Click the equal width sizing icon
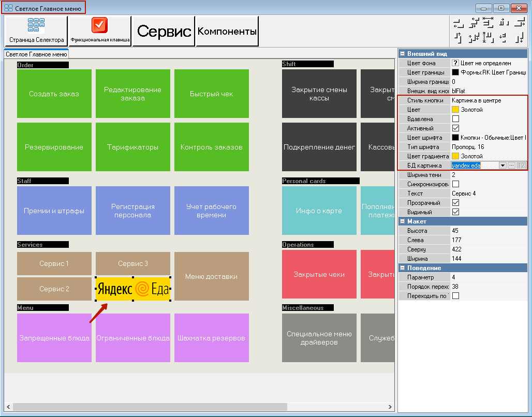Viewport: 532px width, 417px height. coord(488,23)
